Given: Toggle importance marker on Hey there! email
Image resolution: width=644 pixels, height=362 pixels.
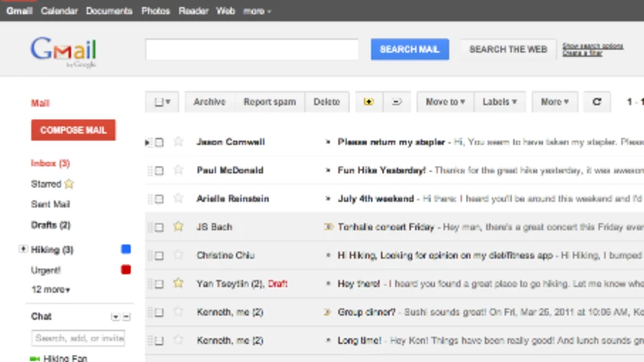Looking at the screenshot, I should [328, 284].
